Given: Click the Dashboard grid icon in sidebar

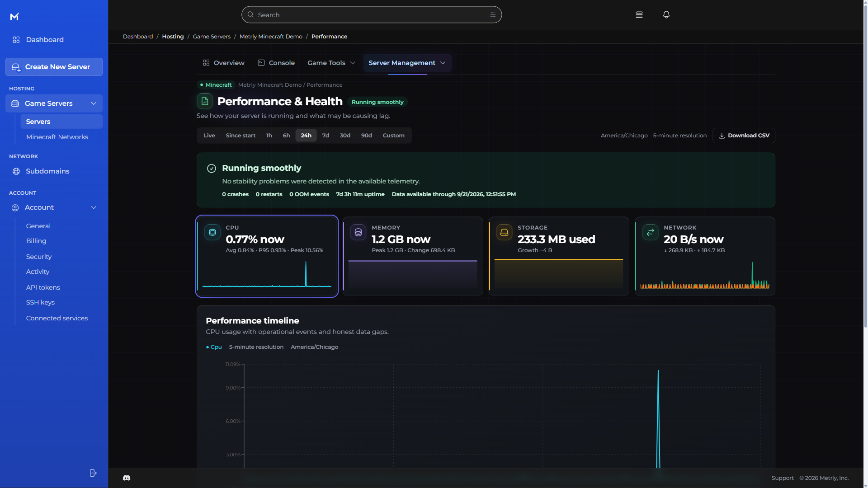Looking at the screenshot, I should pos(16,40).
